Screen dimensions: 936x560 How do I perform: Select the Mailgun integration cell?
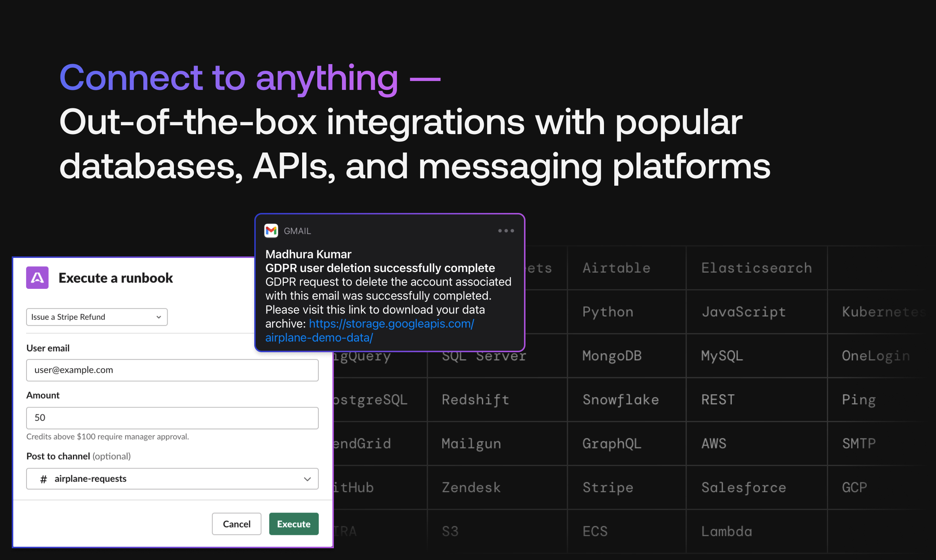[497, 444]
